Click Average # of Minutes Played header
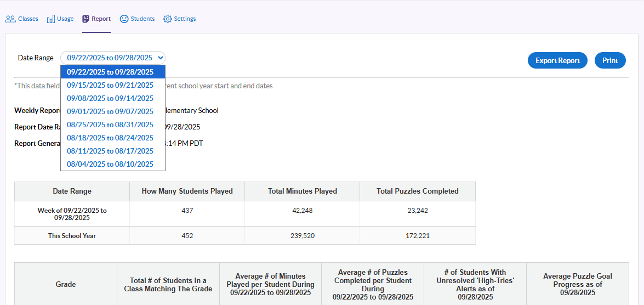The height and width of the screenshot is (305, 644). [270, 285]
